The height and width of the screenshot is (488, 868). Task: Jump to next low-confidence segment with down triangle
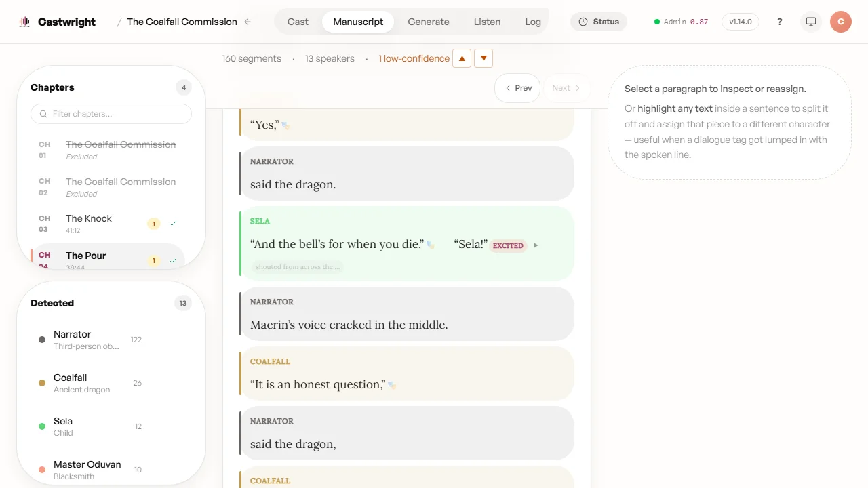click(484, 58)
